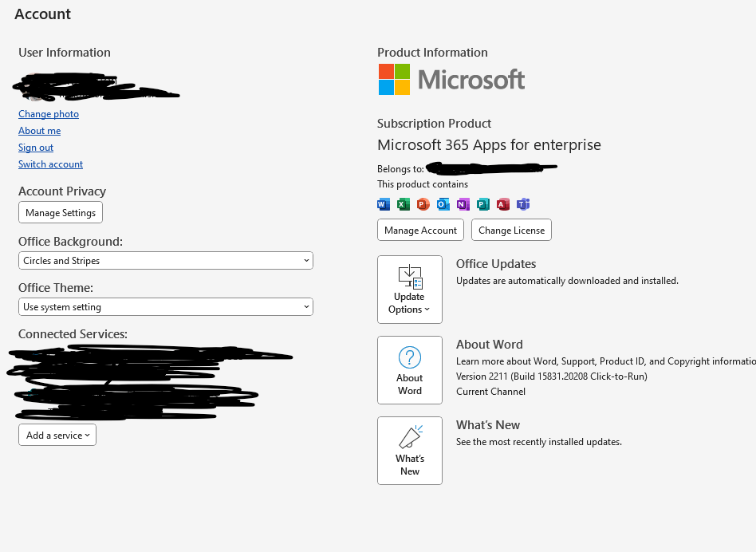Click the About Word heading text
The height and width of the screenshot is (552, 756).
[490, 345]
